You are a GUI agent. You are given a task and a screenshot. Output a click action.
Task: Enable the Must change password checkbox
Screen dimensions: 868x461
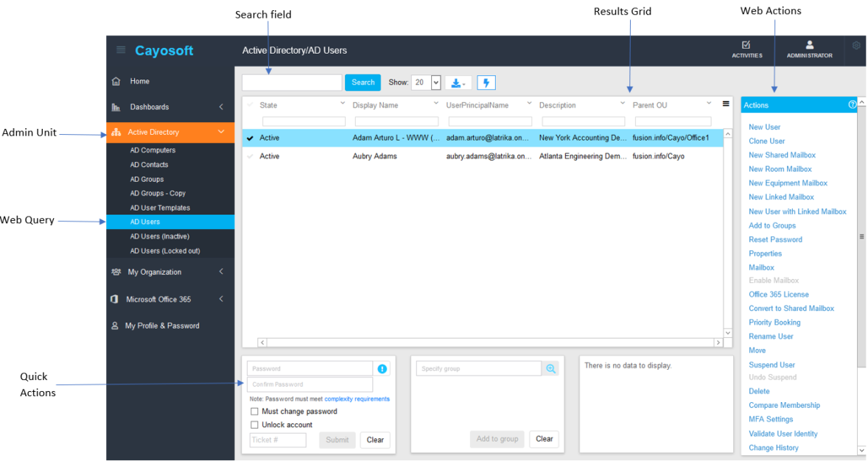pyautogui.click(x=255, y=411)
